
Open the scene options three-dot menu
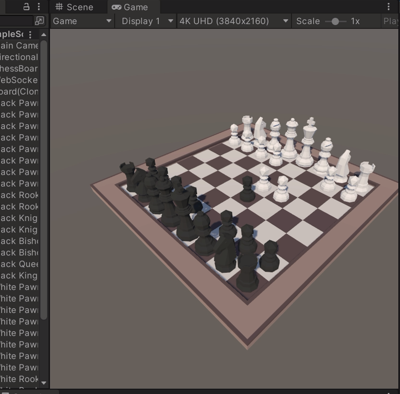[x=30, y=34]
